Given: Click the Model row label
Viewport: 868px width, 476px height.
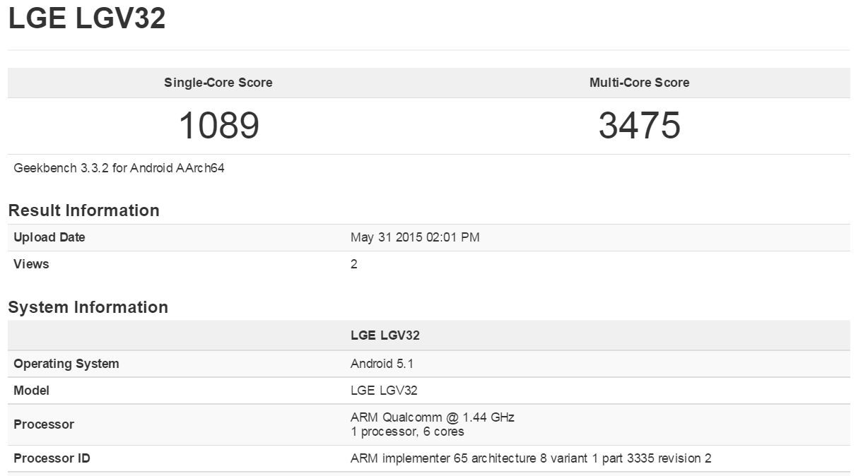Looking at the screenshot, I should coord(31,391).
